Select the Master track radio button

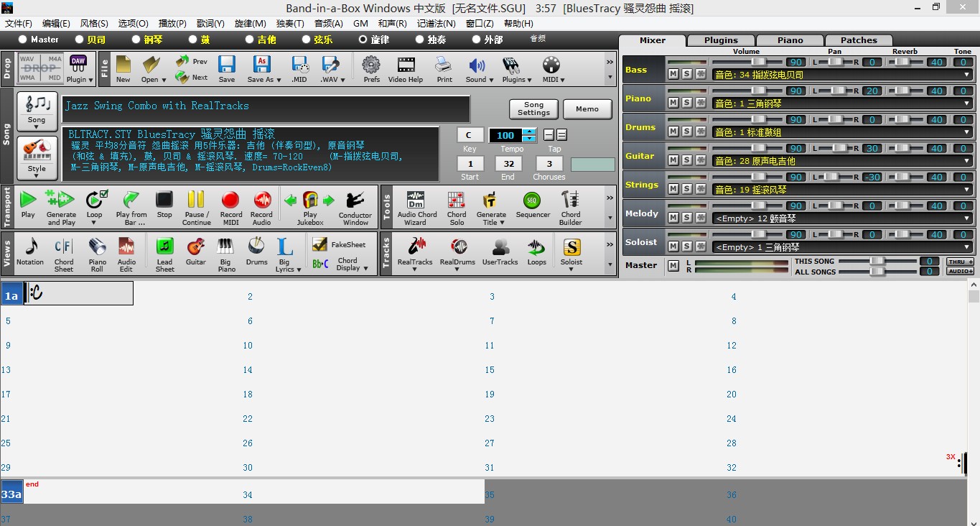23,40
